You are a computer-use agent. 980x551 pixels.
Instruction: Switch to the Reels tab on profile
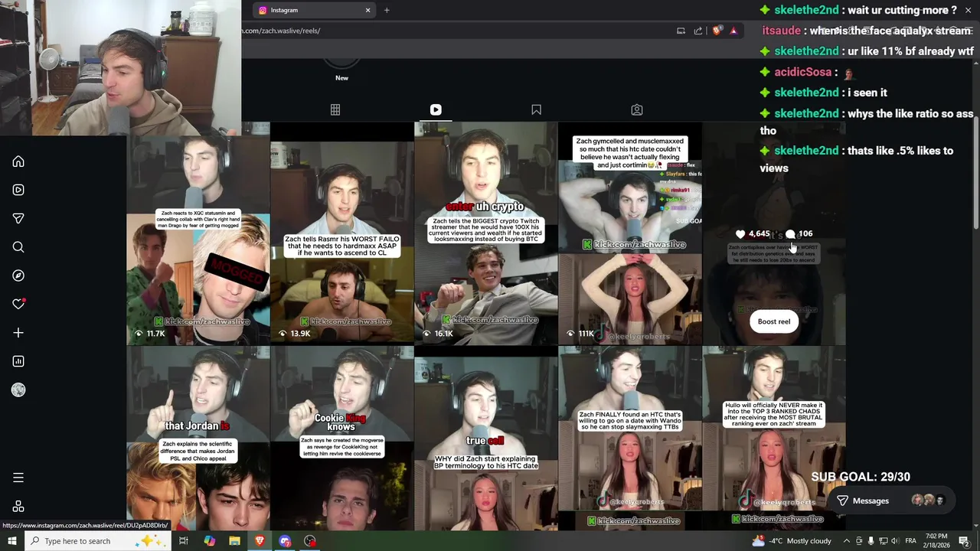[436, 110]
